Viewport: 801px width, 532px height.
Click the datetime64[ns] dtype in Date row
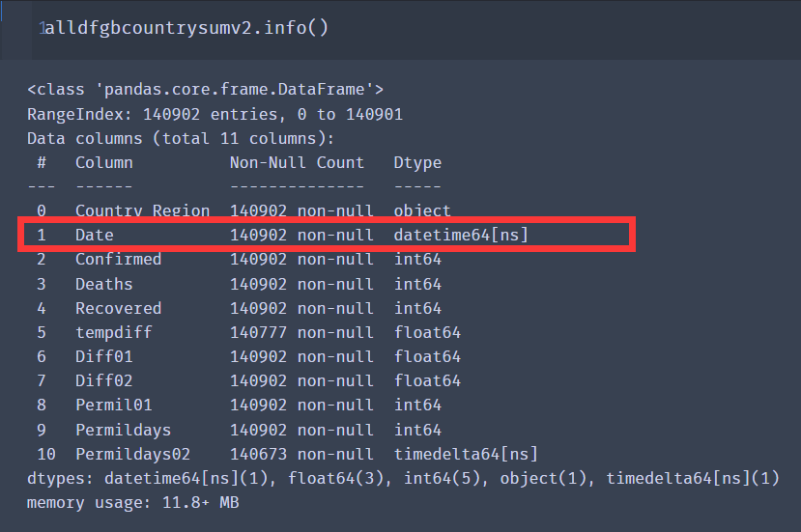pos(461,235)
